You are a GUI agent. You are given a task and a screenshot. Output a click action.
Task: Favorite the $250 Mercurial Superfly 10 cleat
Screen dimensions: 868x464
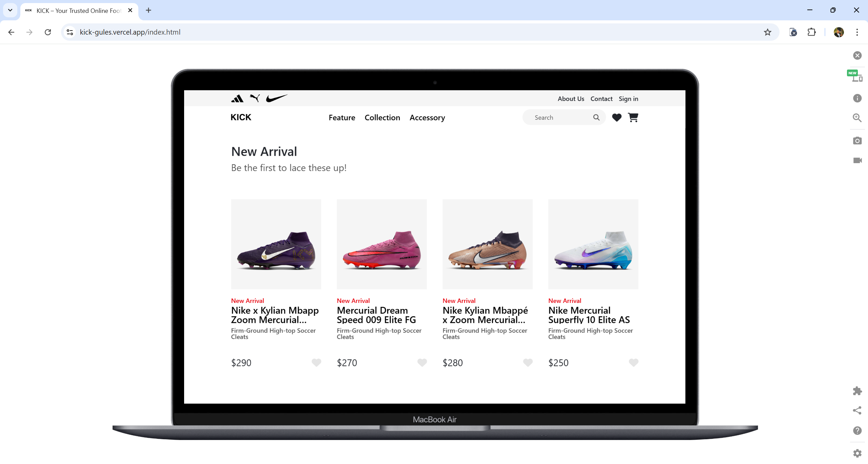634,363
